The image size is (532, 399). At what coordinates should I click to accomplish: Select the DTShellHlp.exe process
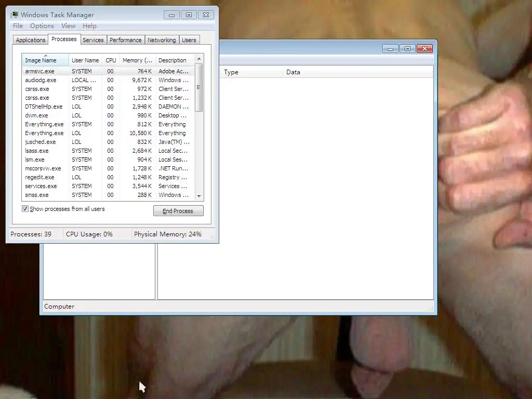coord(109,107)
